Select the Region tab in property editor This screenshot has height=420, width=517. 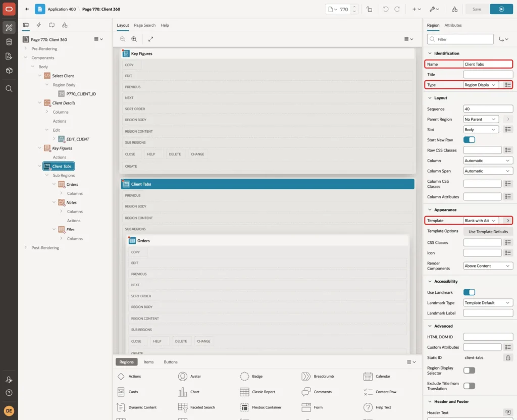pos(433,25)
